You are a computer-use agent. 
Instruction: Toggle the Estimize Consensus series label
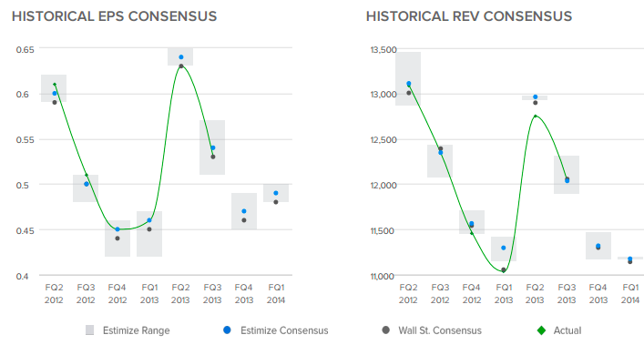click(x=284, y=330)
